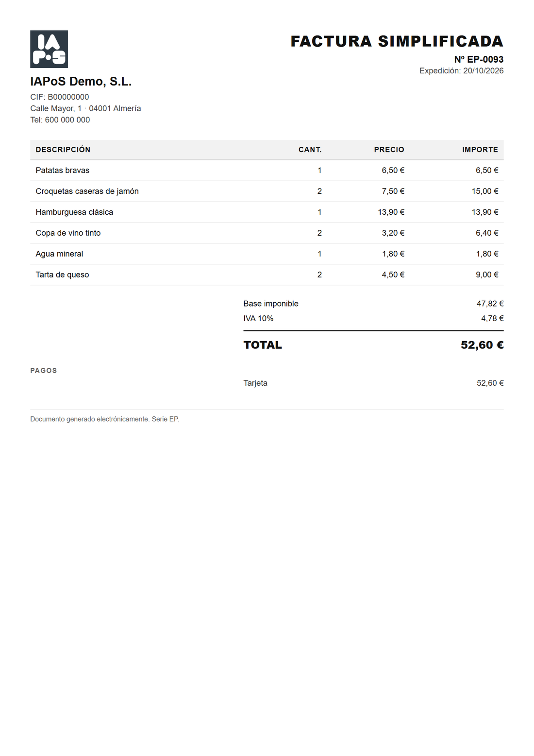This screenshot has width=534, height=756.
Task: Click invoice number Nº EP-0093
Action: tap(479, 59)
